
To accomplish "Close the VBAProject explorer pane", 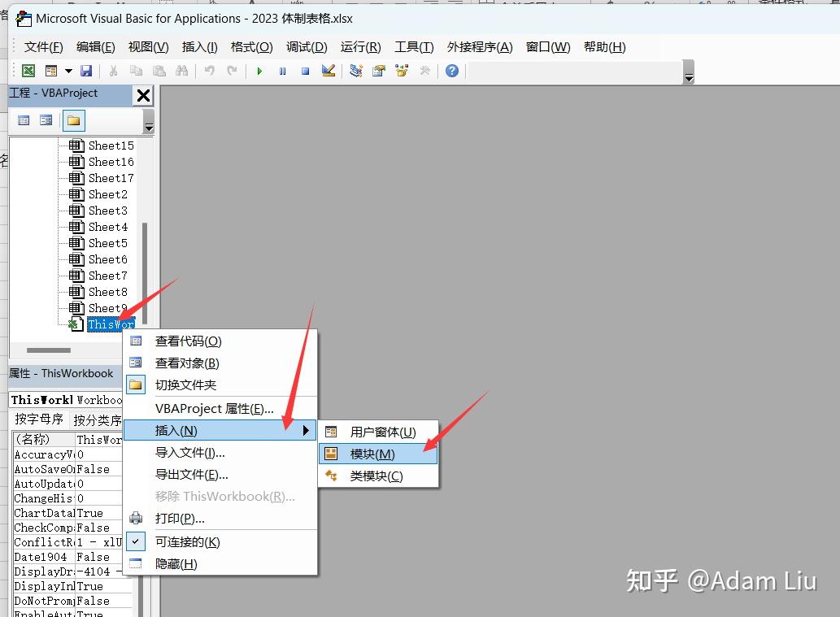I will click(143, 96).
